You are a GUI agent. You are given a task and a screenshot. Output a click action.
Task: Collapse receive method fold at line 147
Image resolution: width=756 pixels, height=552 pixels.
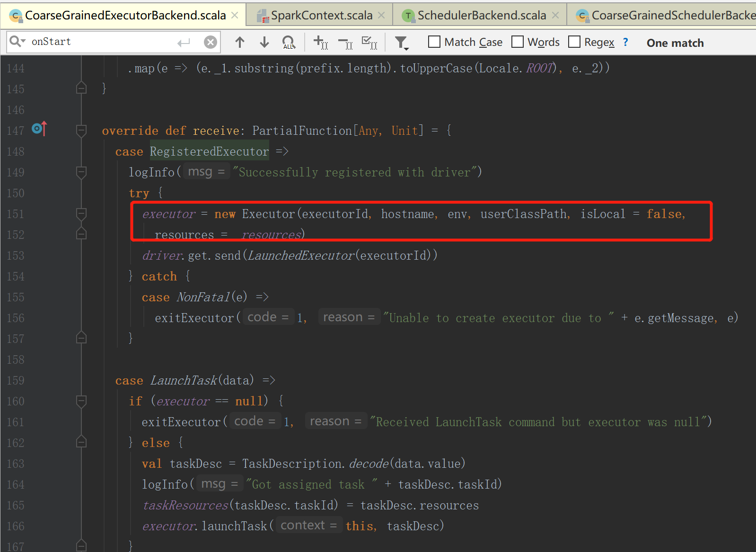[x=81, y=130]
